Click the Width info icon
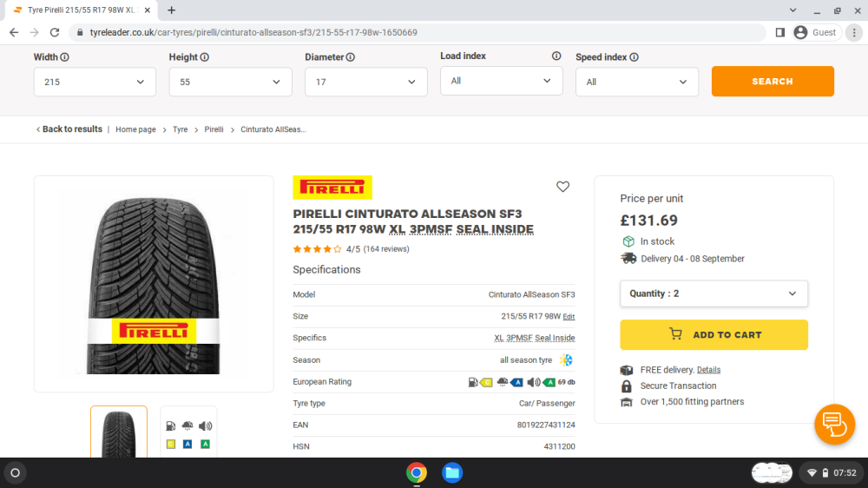Image resolution: width=868 pixels, height=488 pixels. tap(65, 57)
